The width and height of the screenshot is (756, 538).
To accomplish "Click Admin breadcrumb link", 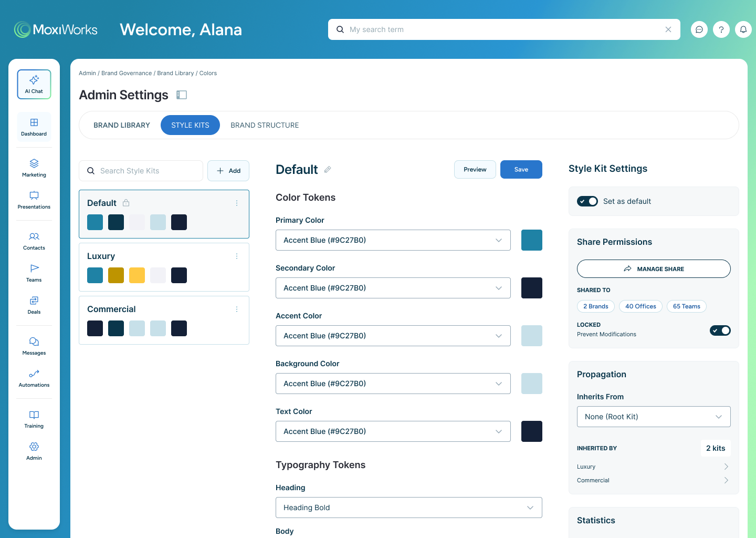I will [x=87, y=73].
